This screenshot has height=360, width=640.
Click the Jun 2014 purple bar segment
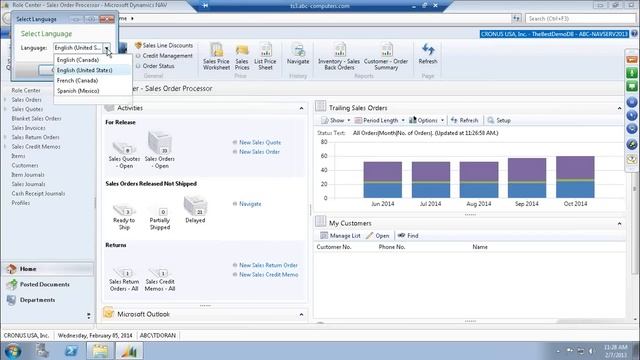(x=382, y=171)
